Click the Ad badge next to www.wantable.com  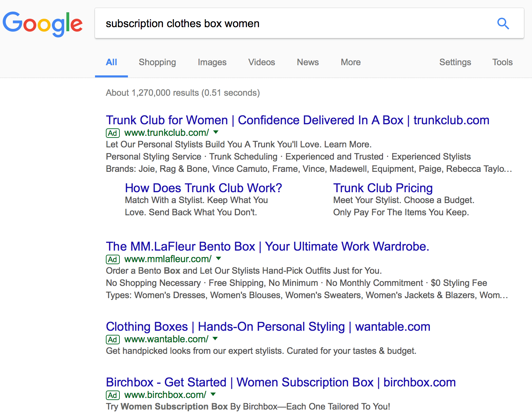coord(113,340)
